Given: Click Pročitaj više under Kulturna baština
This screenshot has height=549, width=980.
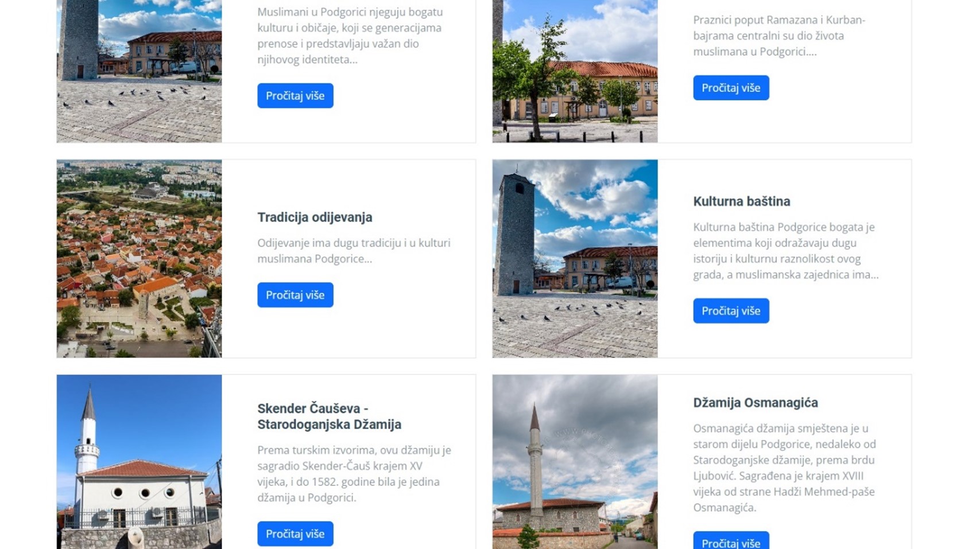Looking at the screenshot, I should (x=731, y=311).
